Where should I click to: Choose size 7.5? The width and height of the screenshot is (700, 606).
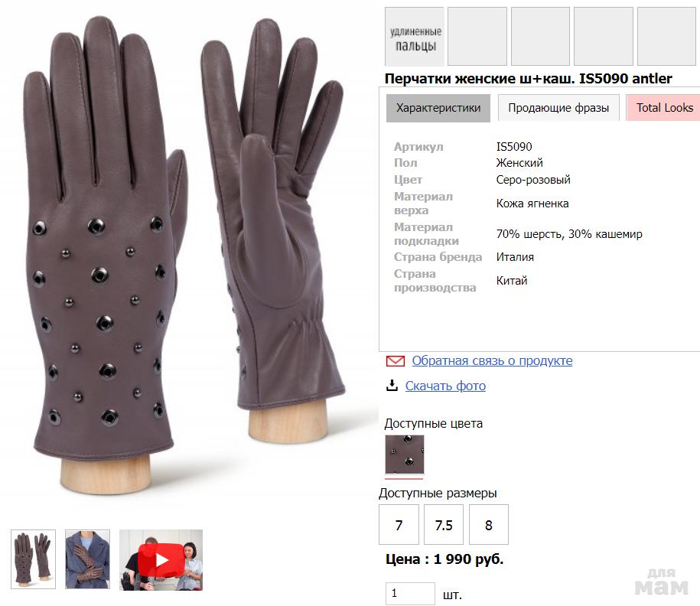[x=444, y=525]
